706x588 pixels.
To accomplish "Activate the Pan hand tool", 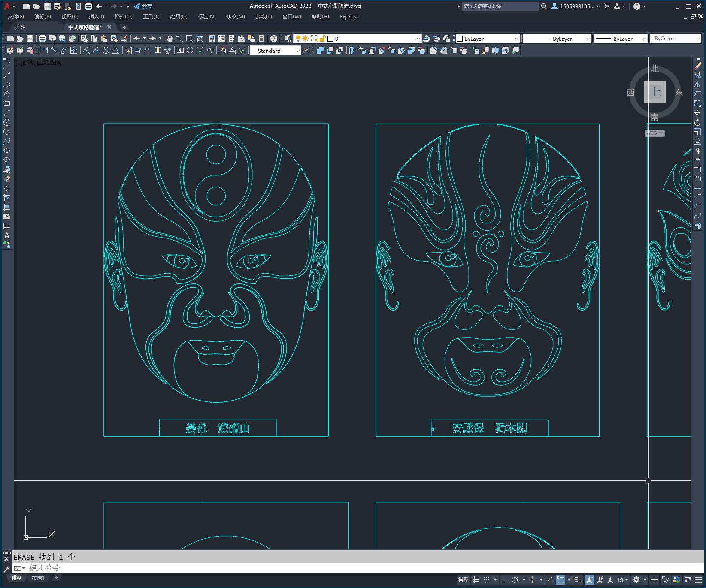I will [x=170, y=39].
